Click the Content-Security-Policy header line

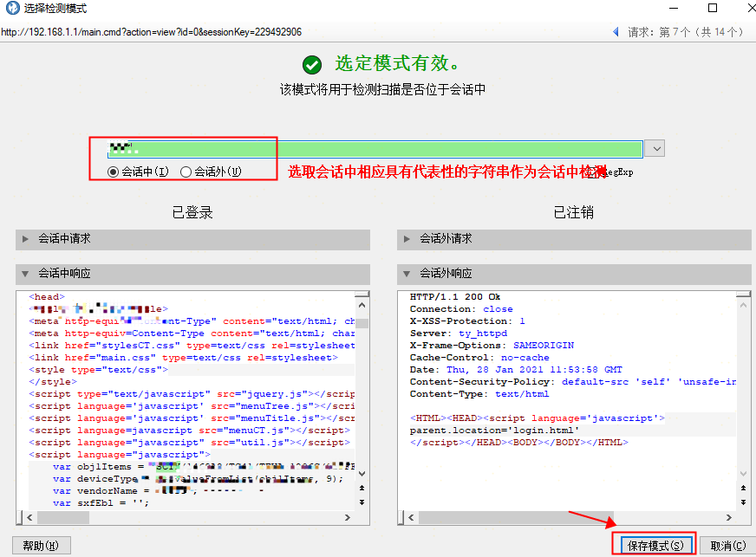coord(573,382)
